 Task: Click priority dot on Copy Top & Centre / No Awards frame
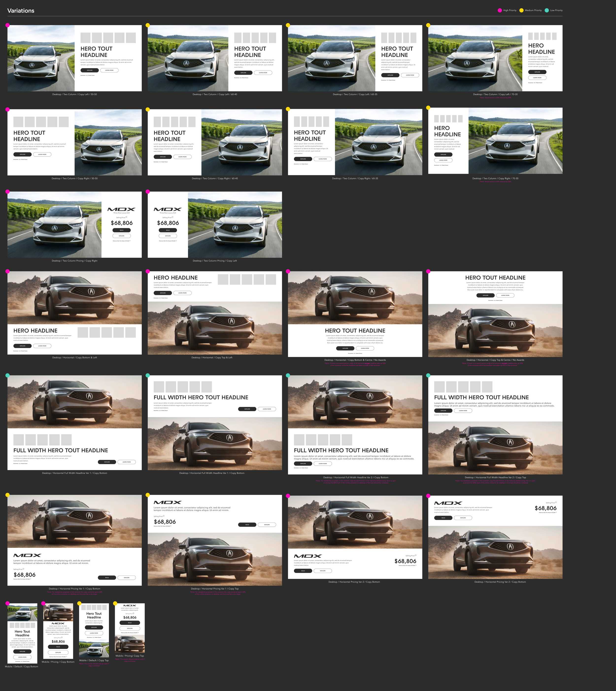(x=428, y=271)
